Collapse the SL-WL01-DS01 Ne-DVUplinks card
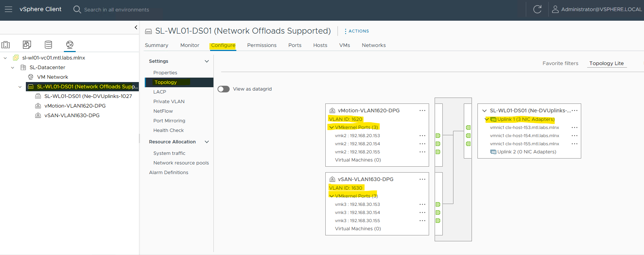This screenshot has width=644, height=255. tap(484, 110)
